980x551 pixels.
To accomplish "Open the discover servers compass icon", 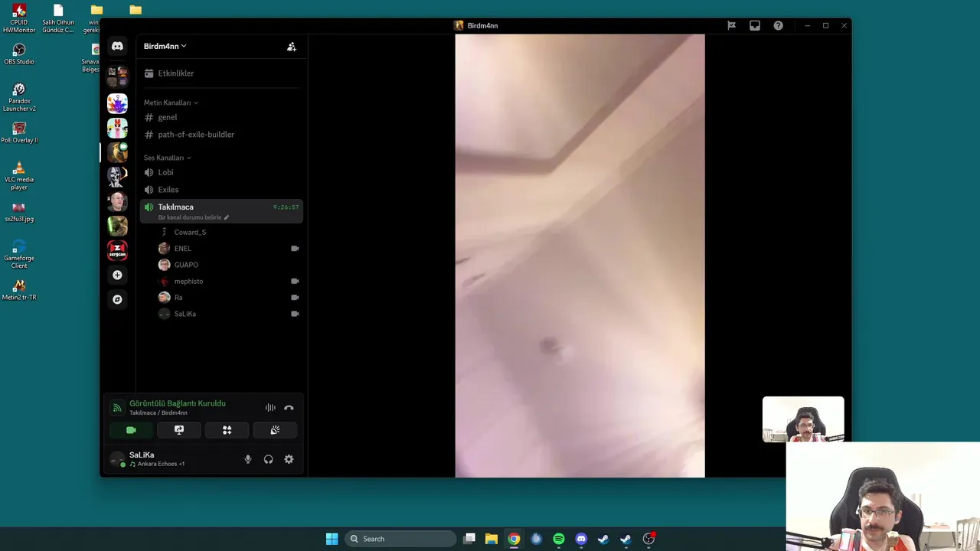I will tap(117, 299).
